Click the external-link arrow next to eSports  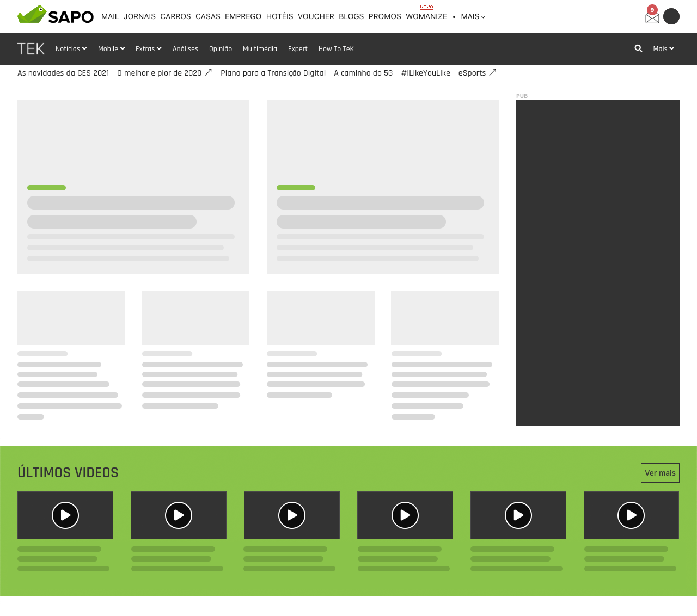coord(493,71)
